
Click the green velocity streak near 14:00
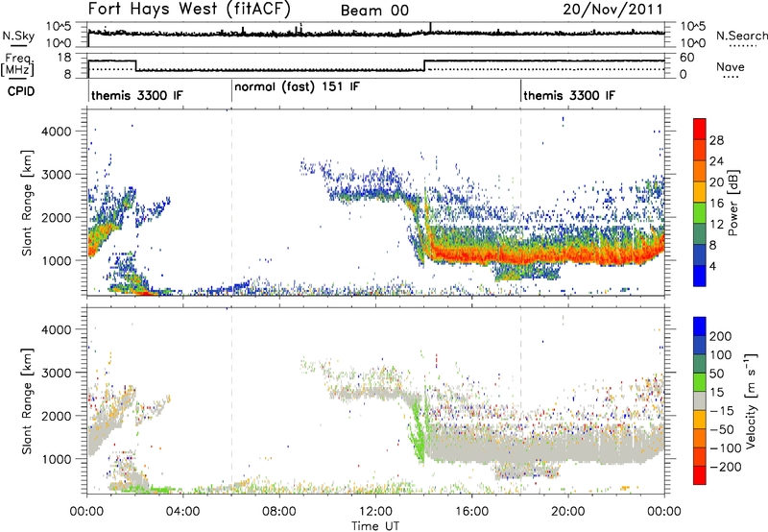pos(418,431)
